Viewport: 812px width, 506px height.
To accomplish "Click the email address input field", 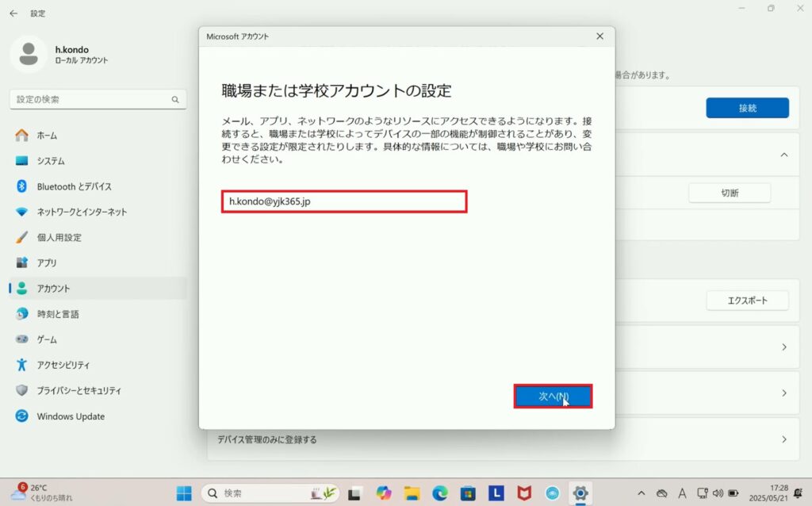I will [x=344, y=201].
